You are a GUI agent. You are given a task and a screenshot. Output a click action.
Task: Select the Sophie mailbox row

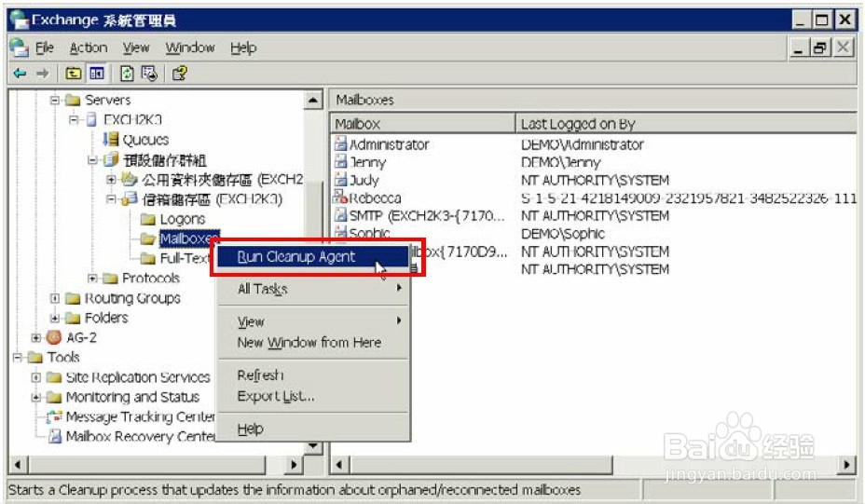(x=370, y=233)
